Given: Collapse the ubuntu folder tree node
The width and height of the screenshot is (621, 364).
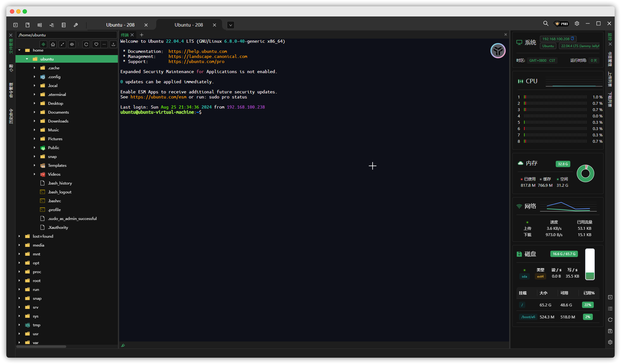Looking at the screenshot, I should click(27, 59).
